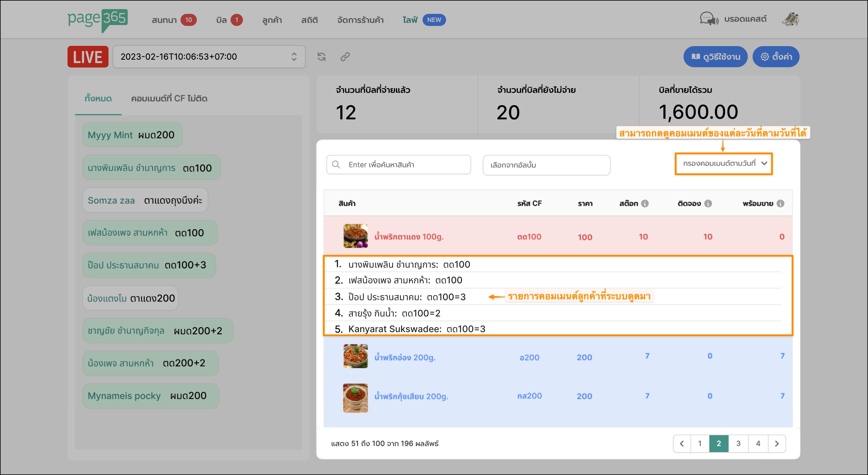Click the refresh sync icon

[322, 57]
